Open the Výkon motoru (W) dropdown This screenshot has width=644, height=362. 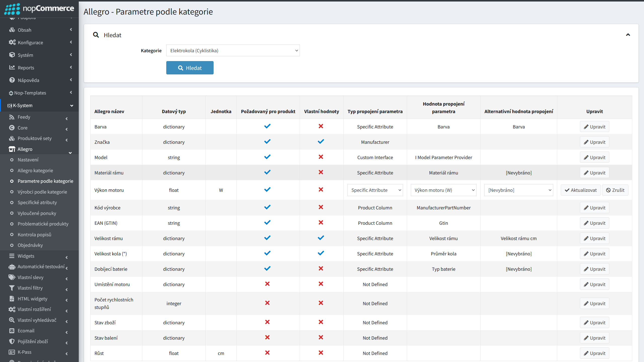444,190
